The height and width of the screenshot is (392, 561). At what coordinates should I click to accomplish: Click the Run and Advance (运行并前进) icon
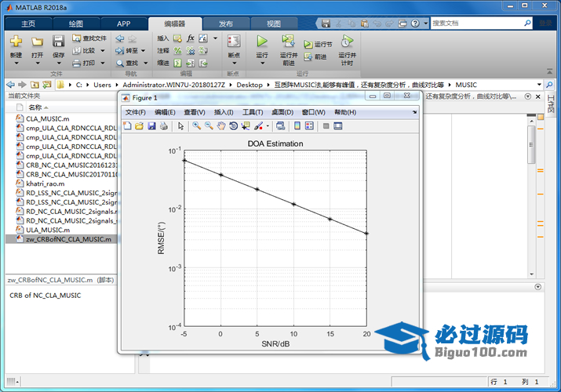click(289, 42)
